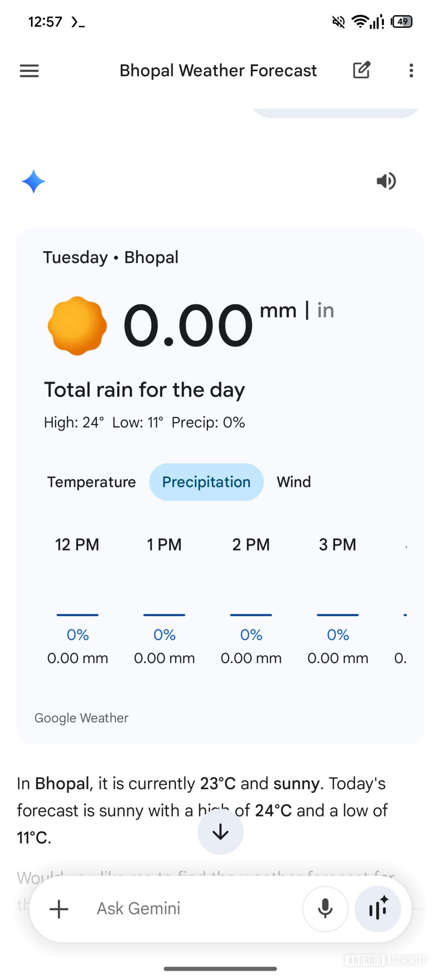The height and width of the screenshot is (980, 441).
Task: Switch to the Temperature tab
Action: pos(91,482)
